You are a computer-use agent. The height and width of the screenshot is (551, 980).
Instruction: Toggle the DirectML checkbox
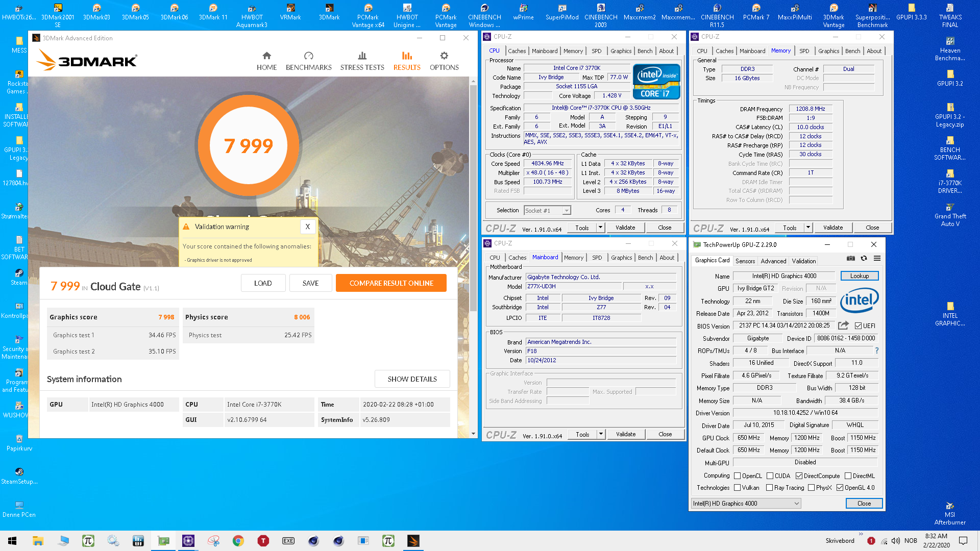pyautogui.click(x=848, y=476)
